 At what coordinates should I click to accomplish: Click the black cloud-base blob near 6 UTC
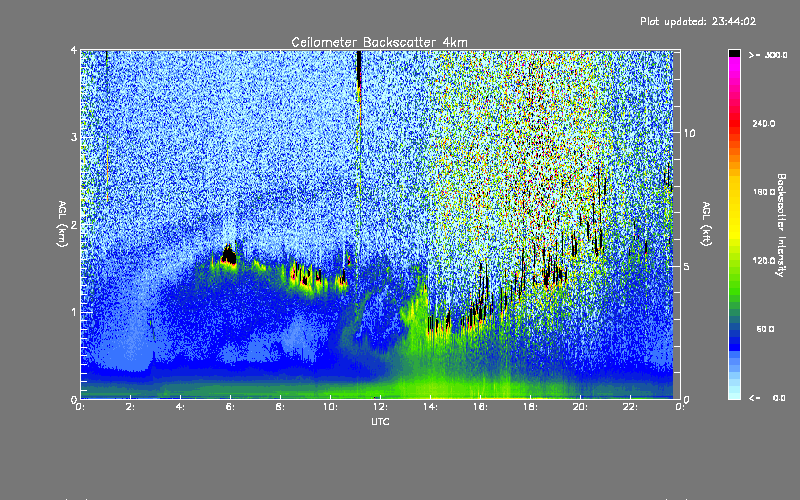229,255
